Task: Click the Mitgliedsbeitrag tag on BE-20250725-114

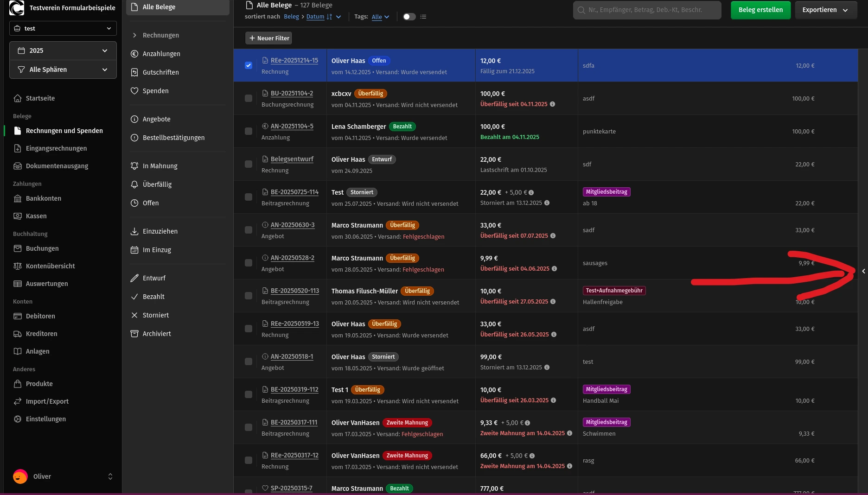Action: pos(606,192)
